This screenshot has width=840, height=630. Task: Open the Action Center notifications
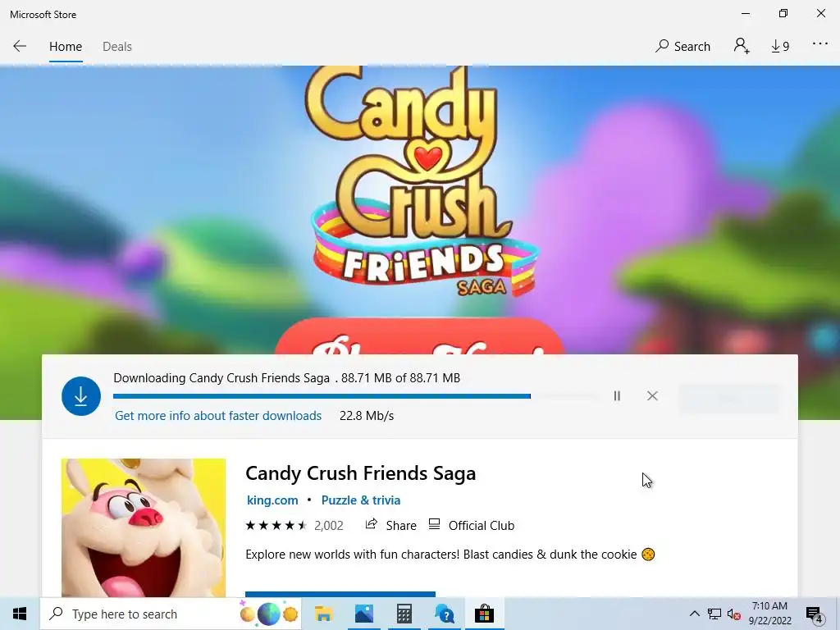pyautogui.click(x=814, y=614)
